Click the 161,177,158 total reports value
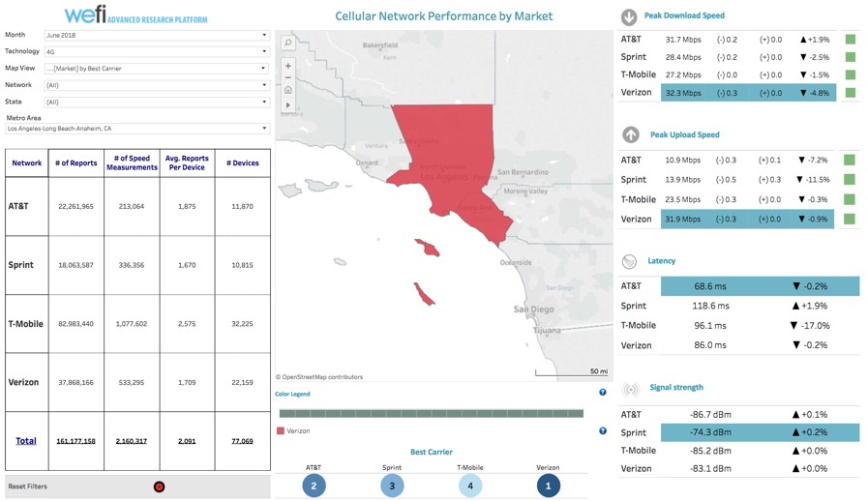Image resolution: width=868 pixels, height=501 pixels. (75, 441)
